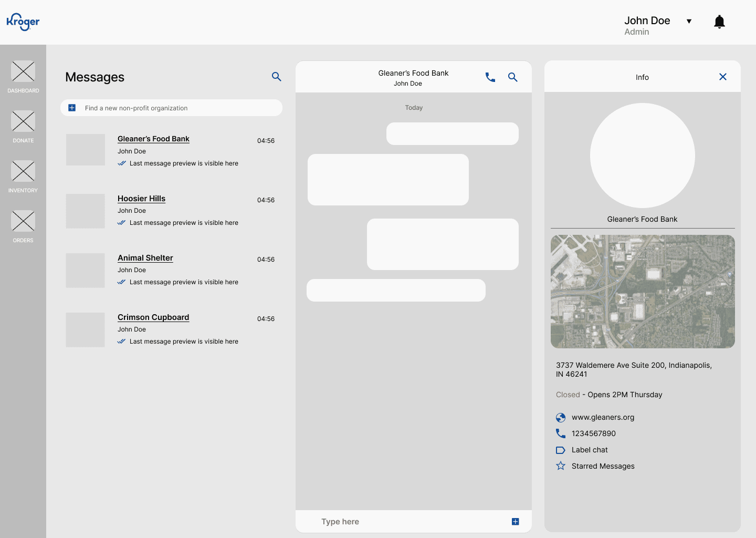Click the Kroger logo
Image resolution: width=756 pixels, height=538 pixels.
(x=23, y=22)
